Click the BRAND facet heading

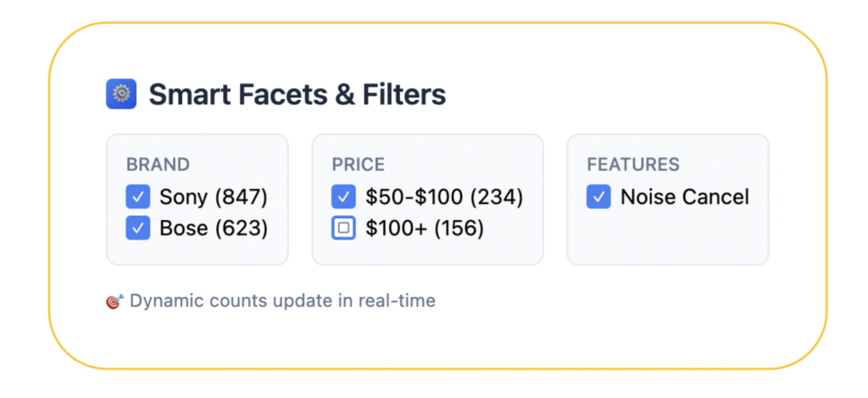click(158, 165)
